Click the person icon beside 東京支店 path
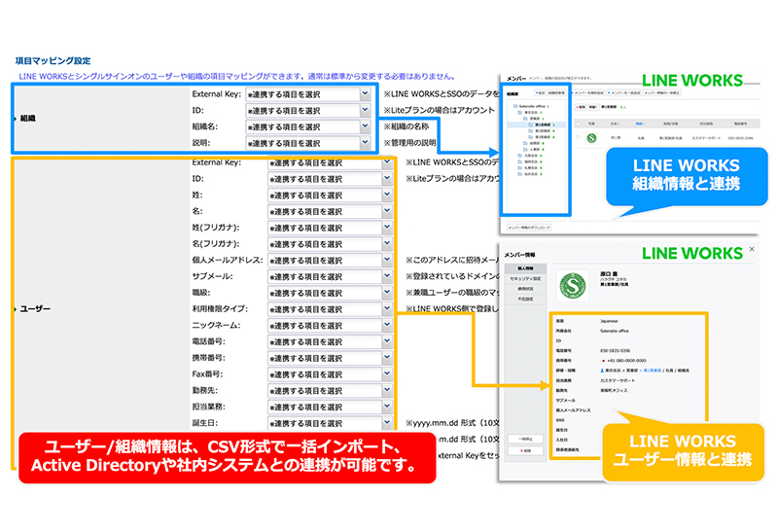The image size is (778, 532). 602,371
